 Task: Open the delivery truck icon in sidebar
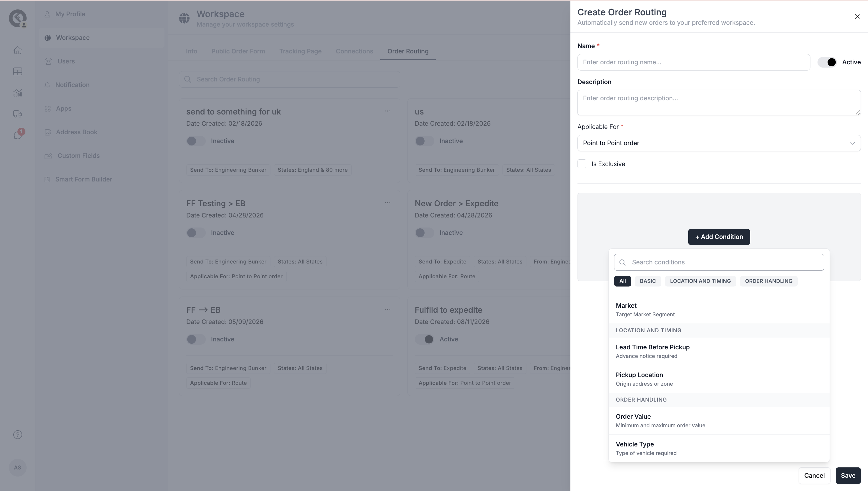pos(17,114)
